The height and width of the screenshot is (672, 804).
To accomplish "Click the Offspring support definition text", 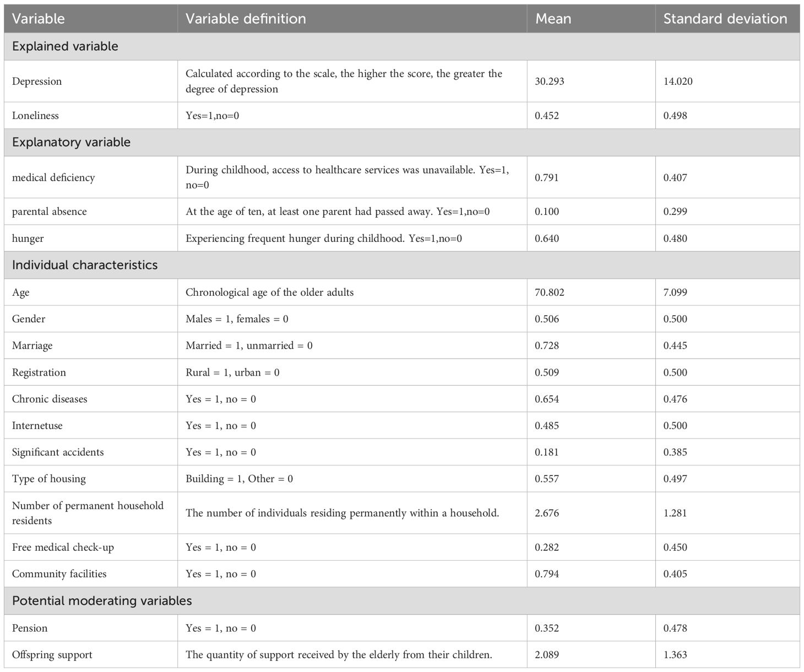I will pos(339,655).
